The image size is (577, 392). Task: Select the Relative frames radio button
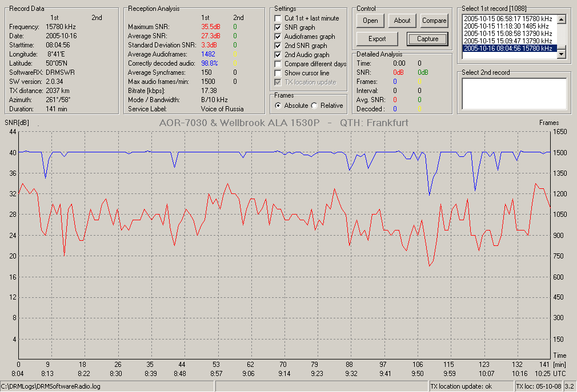314,106
